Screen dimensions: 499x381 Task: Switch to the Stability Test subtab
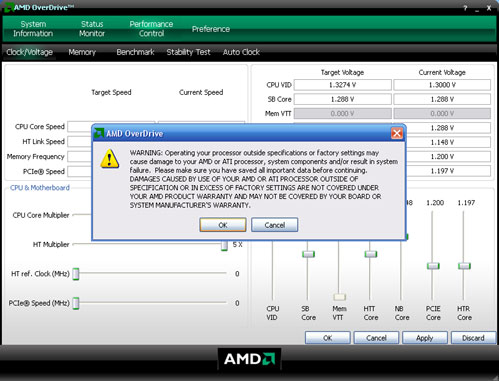pos(188,52)
